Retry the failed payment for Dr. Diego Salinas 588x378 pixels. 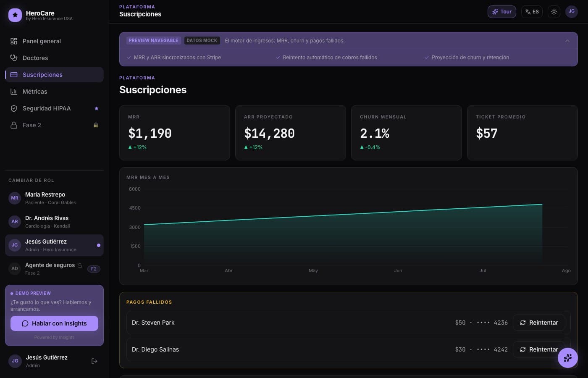point(539,349)
